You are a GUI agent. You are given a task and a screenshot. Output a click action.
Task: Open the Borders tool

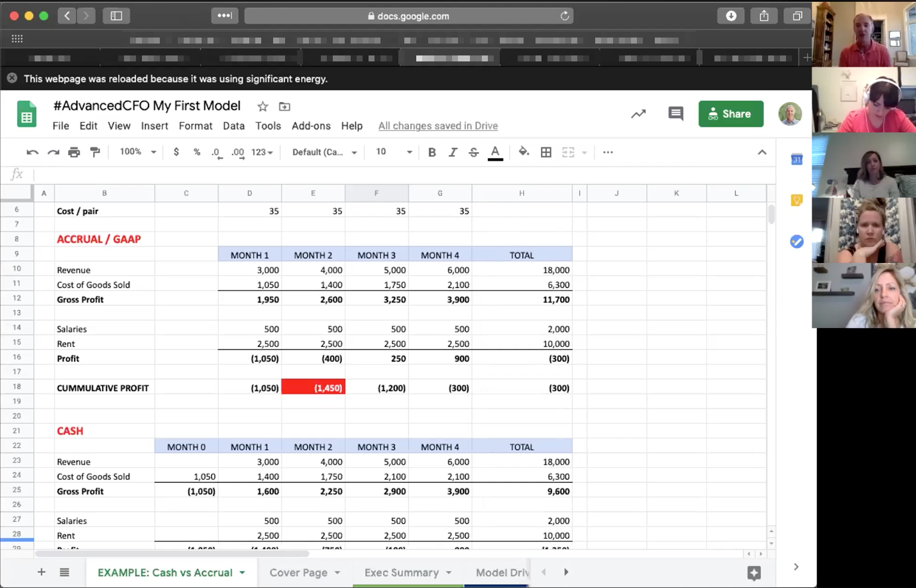point(546,151)
